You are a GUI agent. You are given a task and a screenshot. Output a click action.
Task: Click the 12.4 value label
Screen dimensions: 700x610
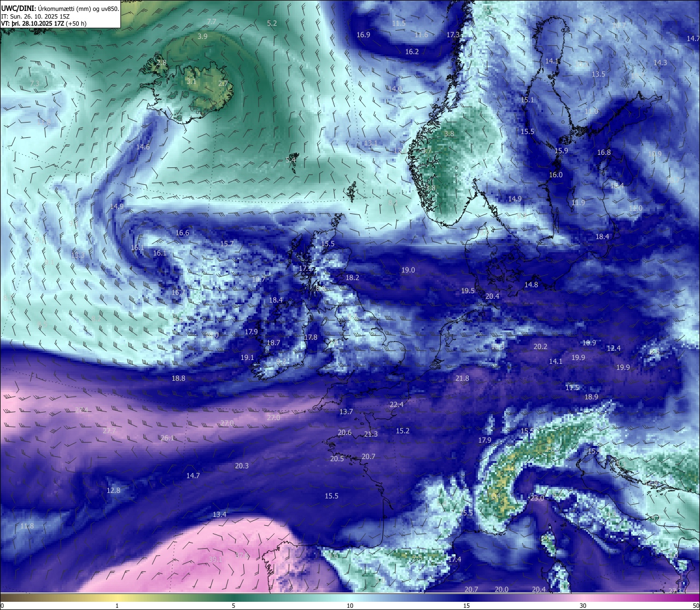point(614,348)
